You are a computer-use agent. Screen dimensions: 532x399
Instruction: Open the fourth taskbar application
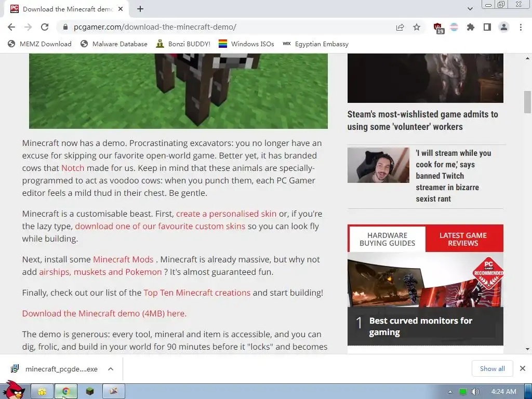[x=114, y=392]
